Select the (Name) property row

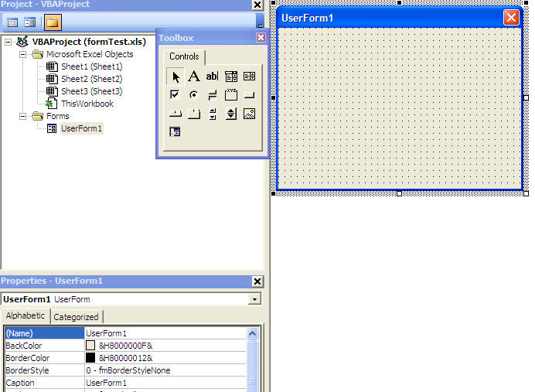tap(44, 333)
